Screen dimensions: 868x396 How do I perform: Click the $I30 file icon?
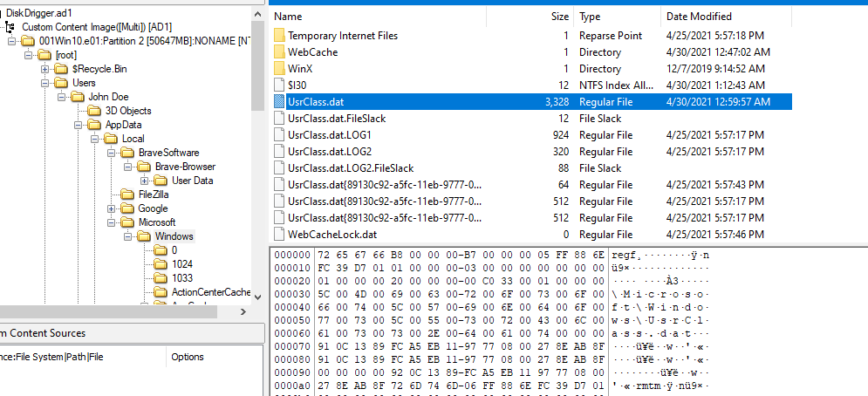[x=280, y=85]
